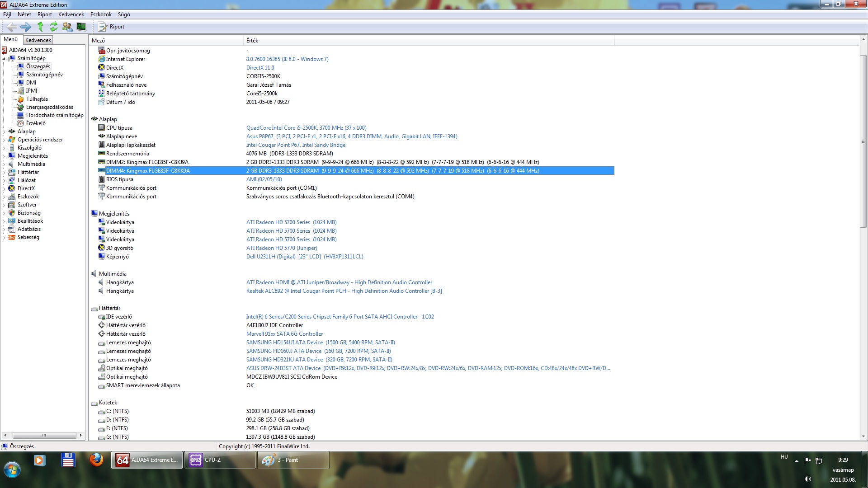Select Biztonság tree item

pyautogui.click(x=29, y=213)
